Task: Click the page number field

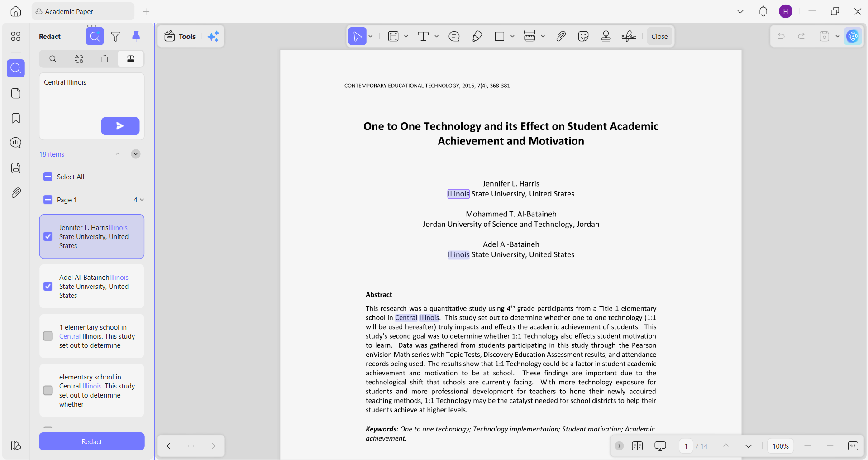Action: point(686,446)
